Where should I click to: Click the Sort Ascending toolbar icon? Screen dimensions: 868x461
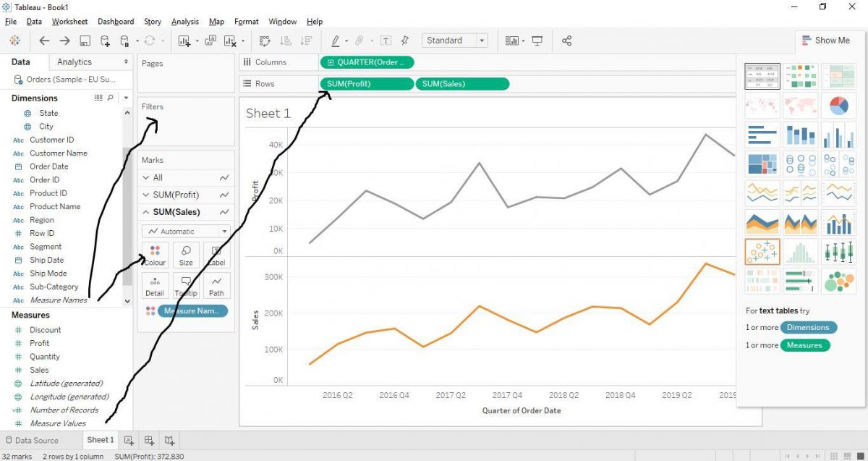(286, 41)
